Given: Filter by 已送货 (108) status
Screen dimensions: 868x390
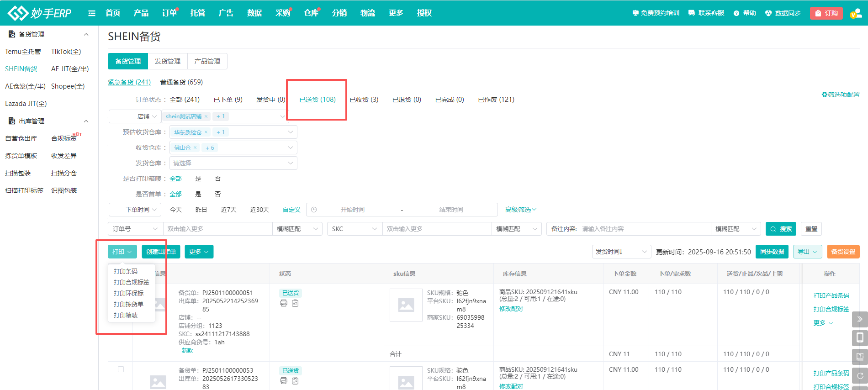Looking at the screenshot, I should [318, 100].
